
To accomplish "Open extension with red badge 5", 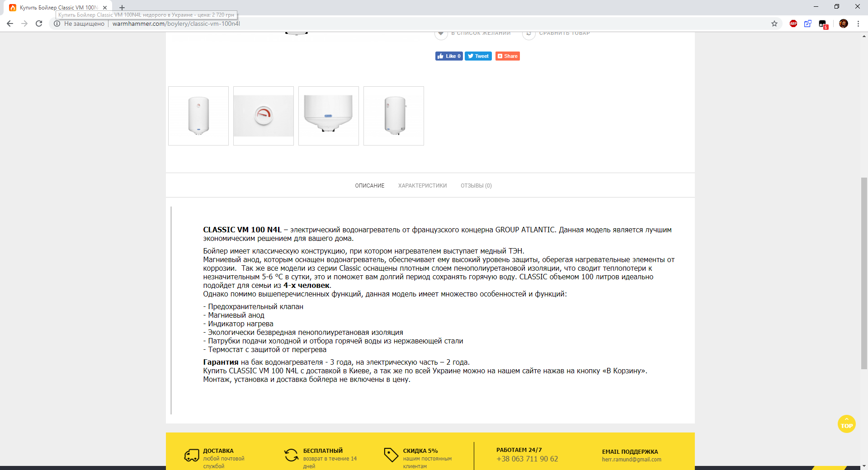I will pyautogui.click(x=823, y=24).
